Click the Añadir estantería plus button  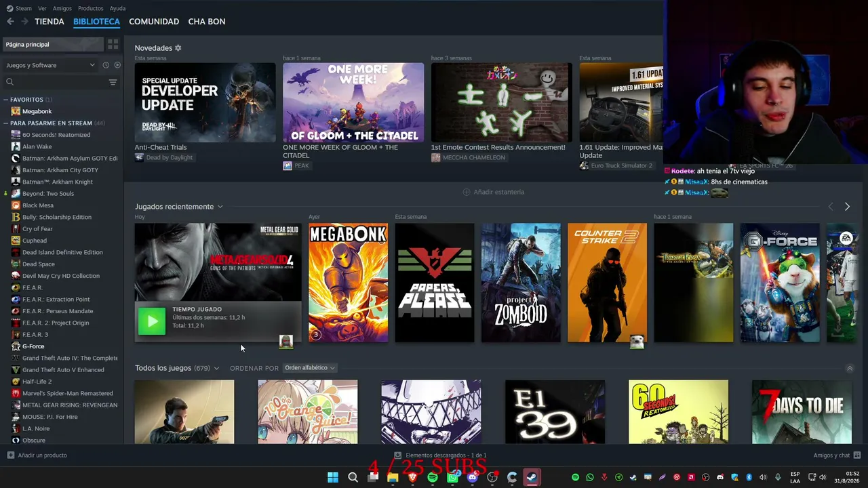(466, 192)
